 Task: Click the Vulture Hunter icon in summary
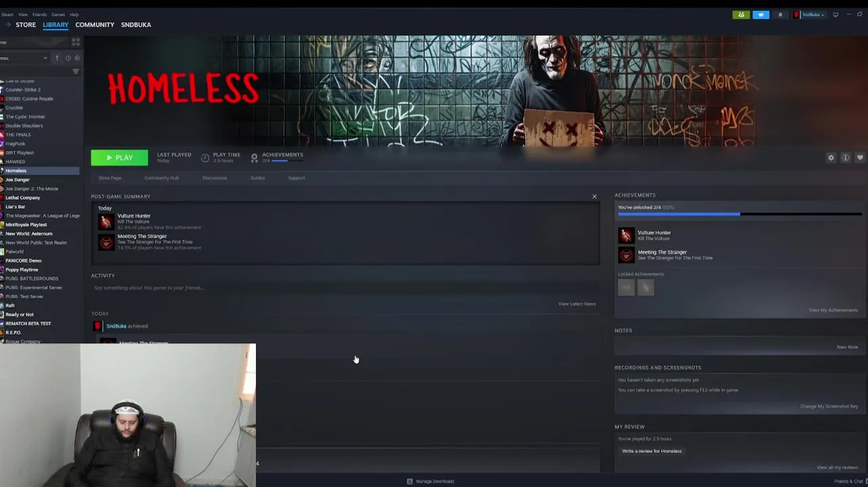[106, 222]
